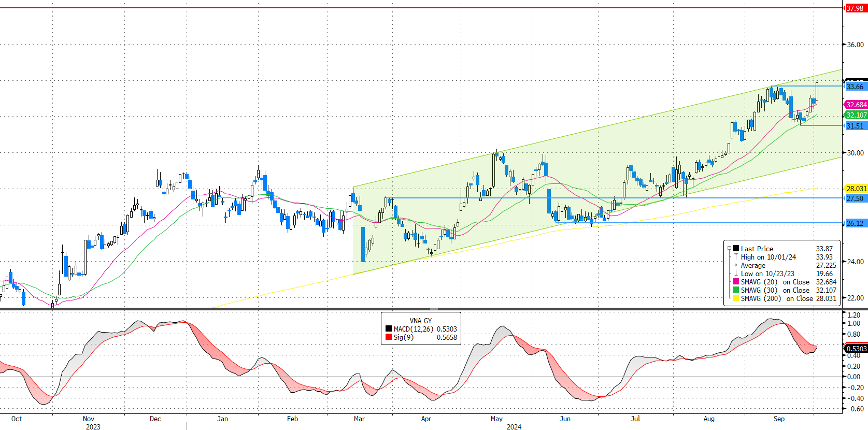This screenshot has width=868, height=430.
Task: Click the High marker icon in legend
Action: (736, 257)
